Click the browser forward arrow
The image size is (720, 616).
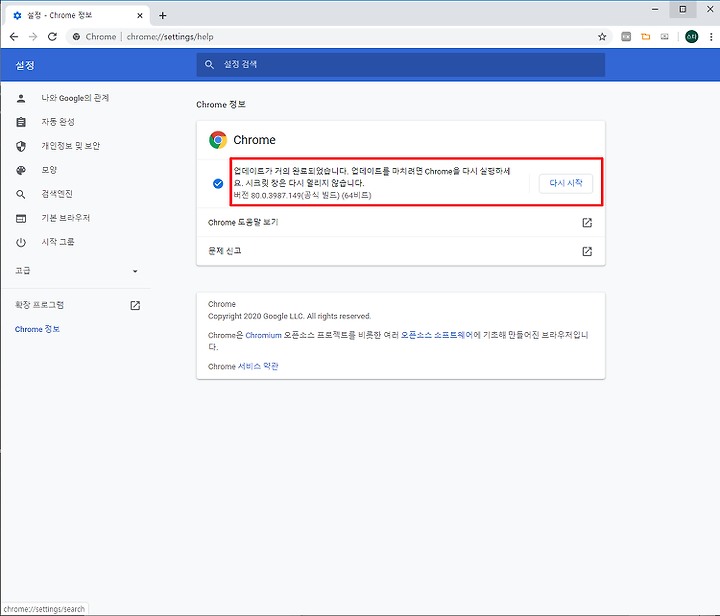click(x=33, y=37)
